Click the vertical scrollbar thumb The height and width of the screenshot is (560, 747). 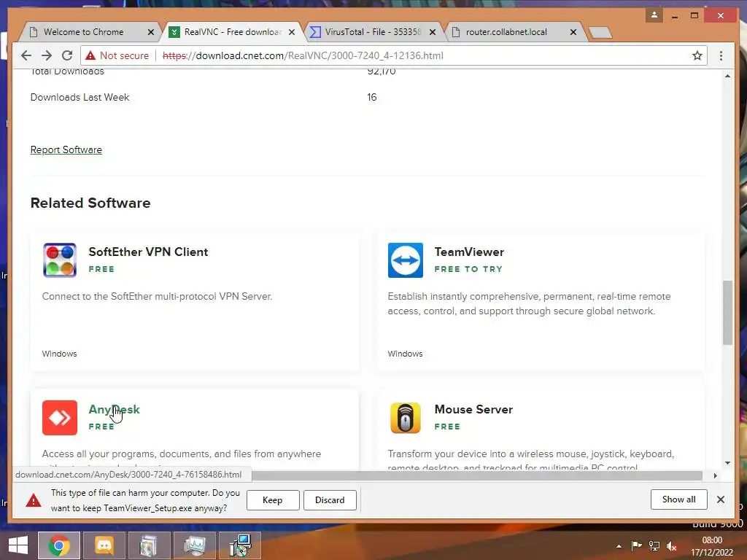click(x=727, y=312)
